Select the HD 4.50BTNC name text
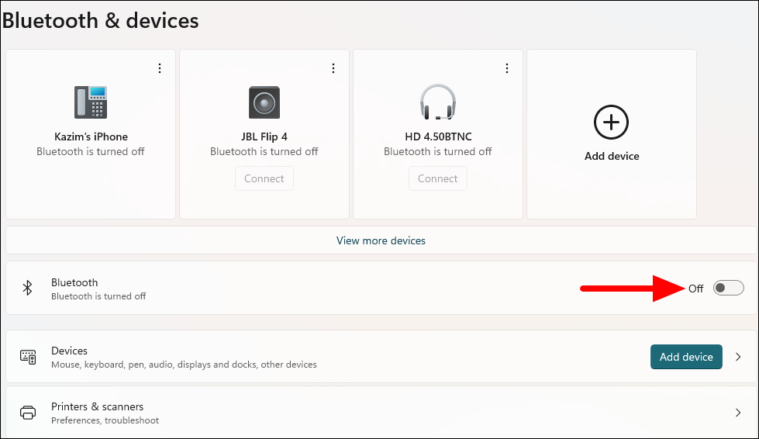Viewport: 759px width, 439px height. click(x=438, y=136)
